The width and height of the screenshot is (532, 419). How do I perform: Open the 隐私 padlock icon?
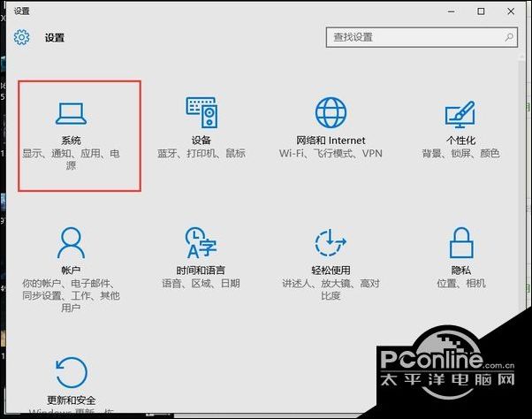(461, 242)
